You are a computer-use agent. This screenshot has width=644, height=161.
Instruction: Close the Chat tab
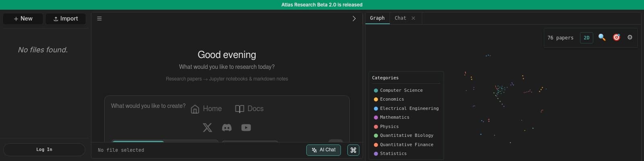[x=413, y=18]
